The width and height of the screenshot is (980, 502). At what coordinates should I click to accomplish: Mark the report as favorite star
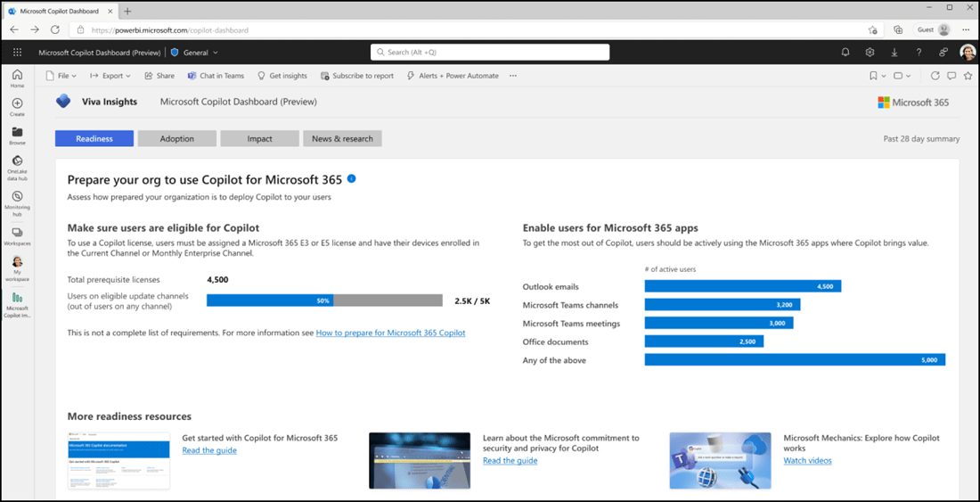coord(968,76)
